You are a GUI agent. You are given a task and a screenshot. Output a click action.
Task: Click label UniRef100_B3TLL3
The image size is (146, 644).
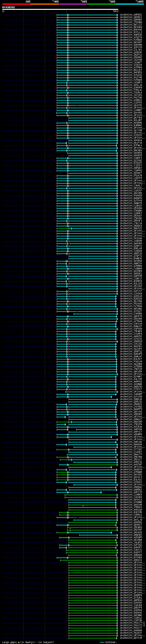click(131, 32)
